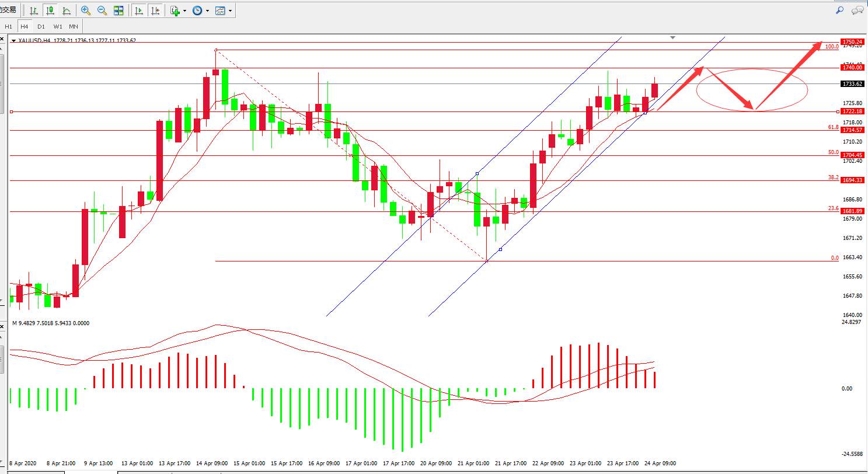Viewport: 868px width, 474px height.
Task: Switch to W1 weekly timeframe
Action: pyautogui.click(x=57, y=26)
